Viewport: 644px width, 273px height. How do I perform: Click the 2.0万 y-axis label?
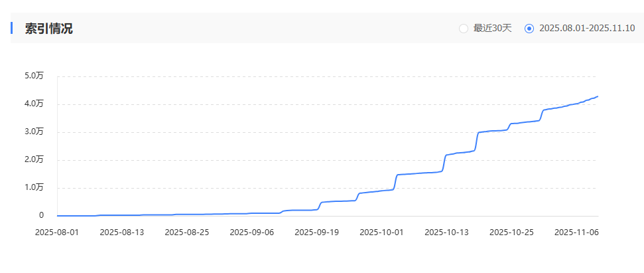point(34,159)
